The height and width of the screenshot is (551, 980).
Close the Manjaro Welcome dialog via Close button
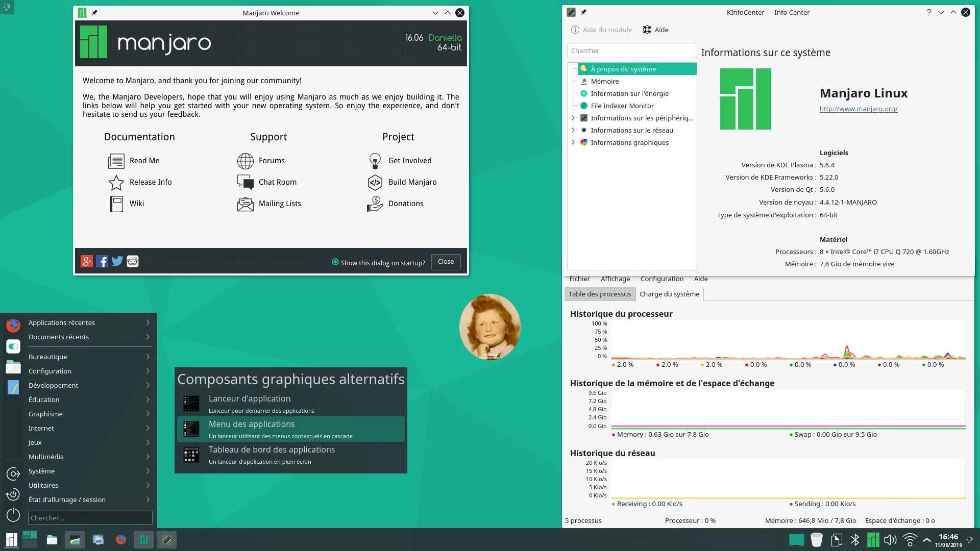coord(446,262)
